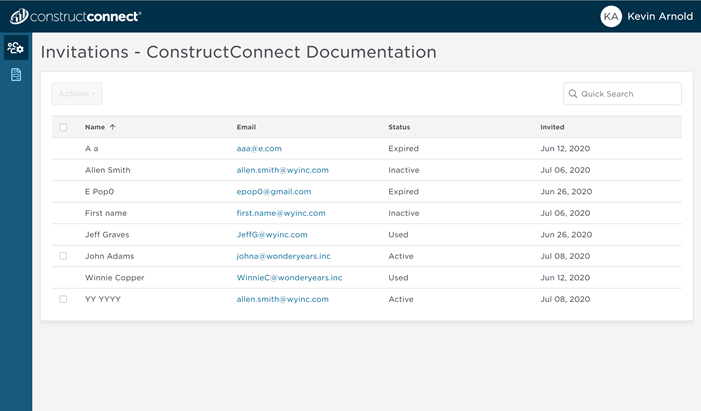Screen dimensions: 701x411
Task: Sort by the Invited column header
Action: coord(552,127)
